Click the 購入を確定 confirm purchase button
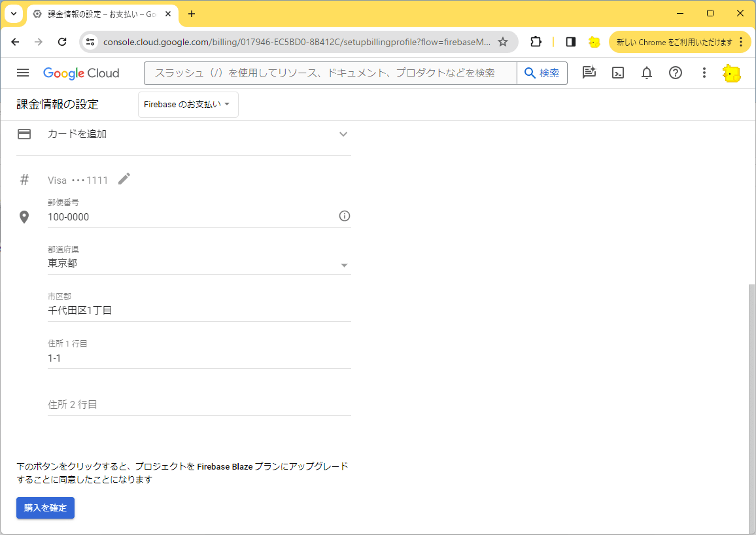 45,508
